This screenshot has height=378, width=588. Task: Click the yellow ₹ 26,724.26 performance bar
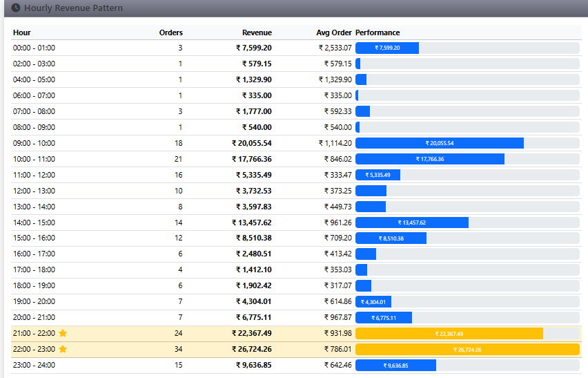click(x=467, y=350)
